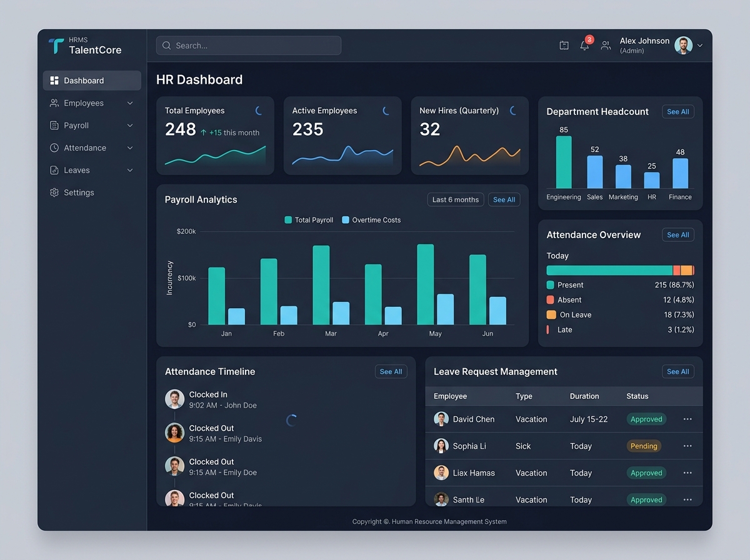The height and width of the screenshot is (560, 750).
Task: Click the Today attendance progress bar
Action: [620, 271]
